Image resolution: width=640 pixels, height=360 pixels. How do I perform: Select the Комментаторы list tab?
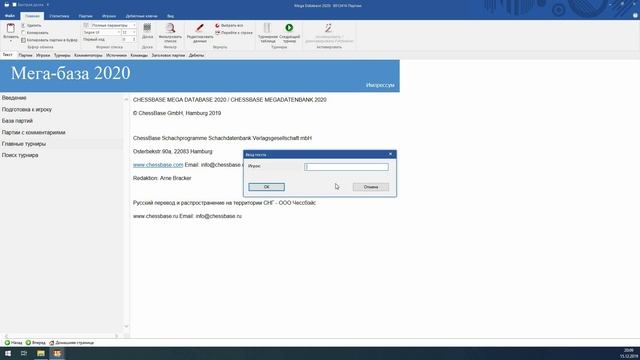88,55
